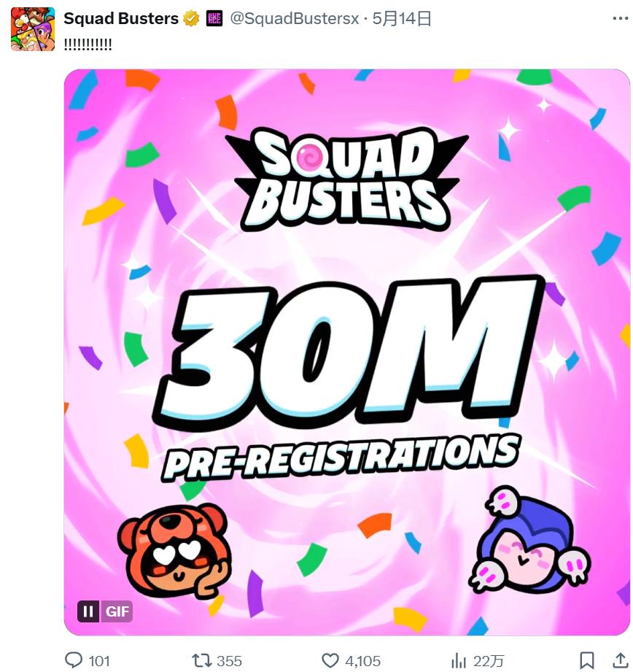Click the repost arrows icon
The image size is (633, 672).
tap(201, 660)
